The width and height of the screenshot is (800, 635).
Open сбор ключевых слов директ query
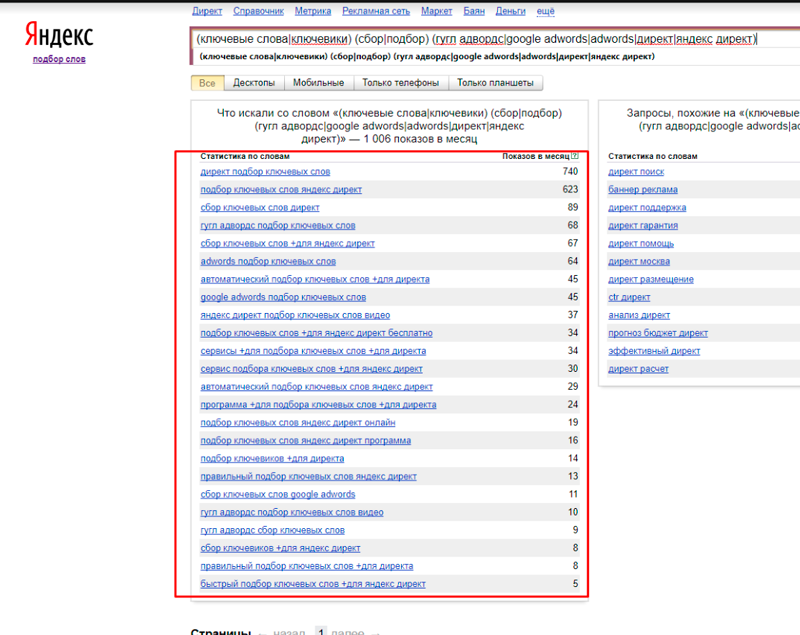point(260,208)
